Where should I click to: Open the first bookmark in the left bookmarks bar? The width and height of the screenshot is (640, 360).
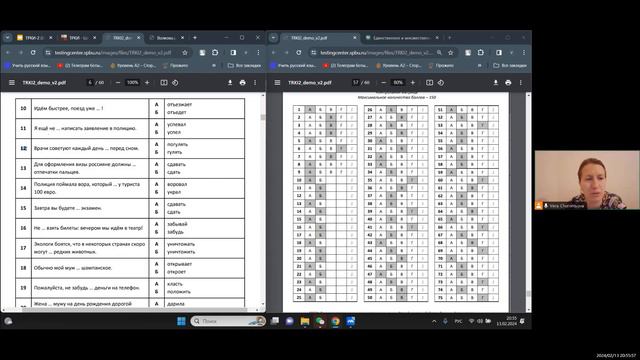27,65
